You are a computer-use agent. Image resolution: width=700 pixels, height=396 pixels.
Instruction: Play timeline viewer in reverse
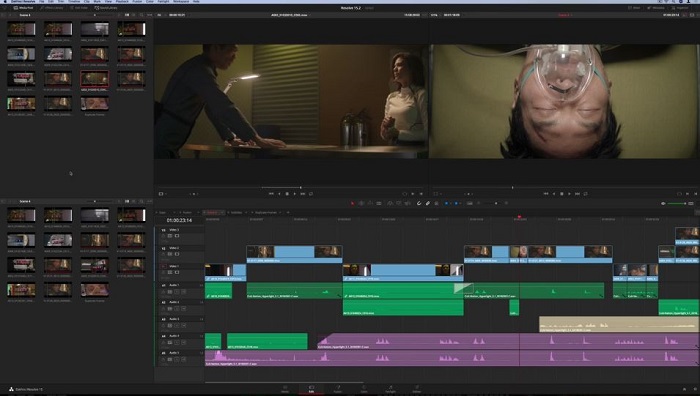[554, 194]
